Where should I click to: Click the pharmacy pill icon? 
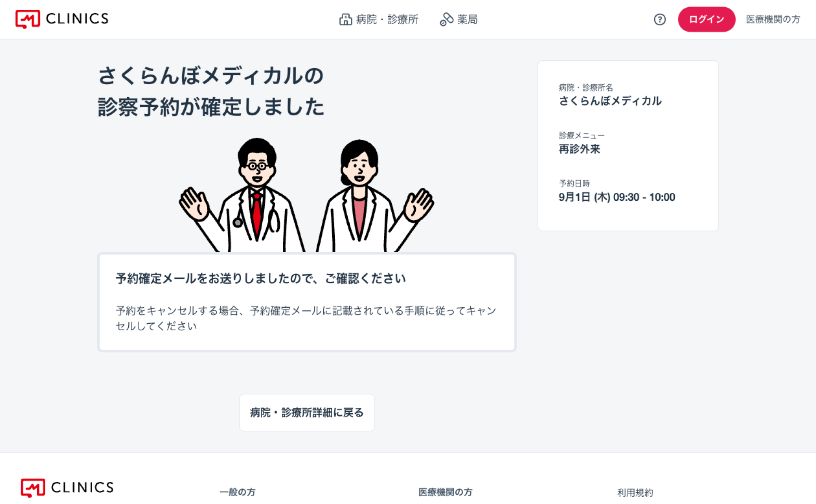(446, 19)
